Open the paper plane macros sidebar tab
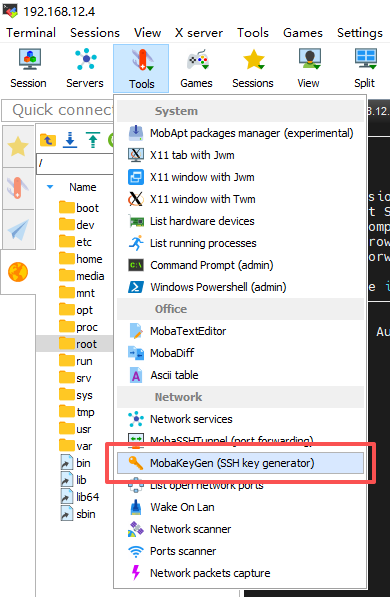390x597 pixels. click(x=18, y=229)
